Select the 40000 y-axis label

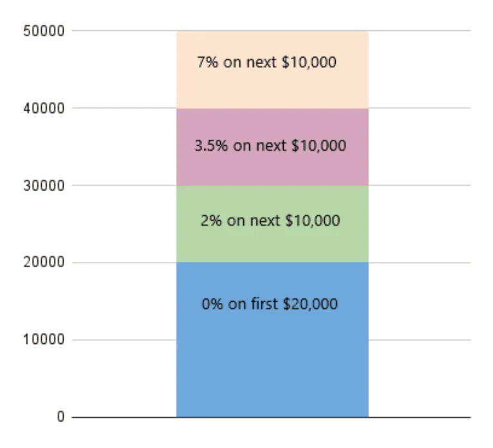click(45, 108)
